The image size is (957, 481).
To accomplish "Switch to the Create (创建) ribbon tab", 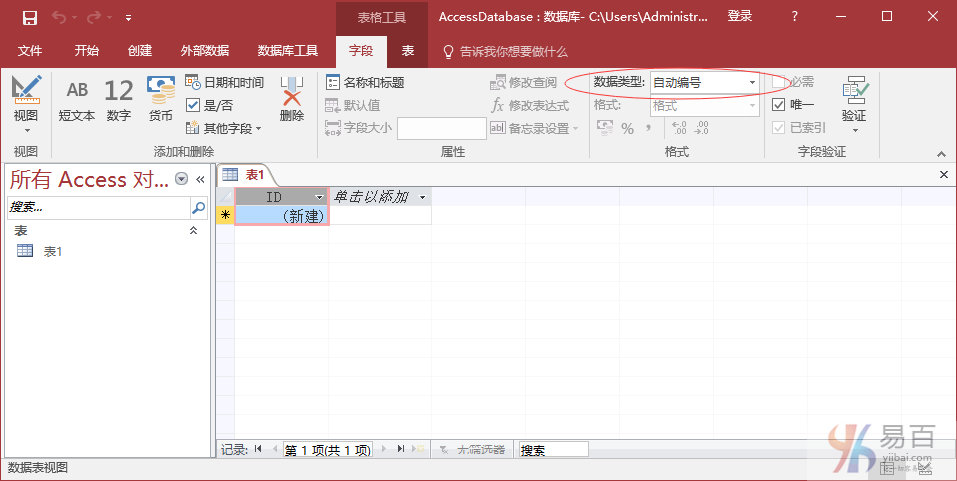I will point(140,51).
